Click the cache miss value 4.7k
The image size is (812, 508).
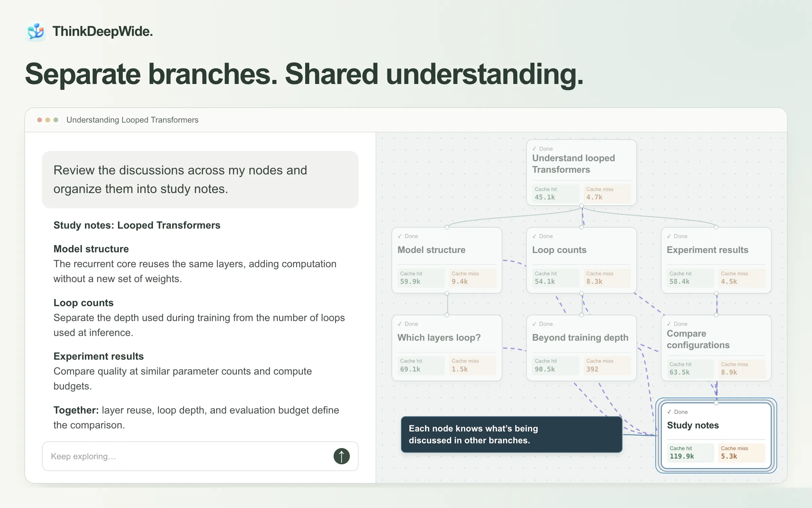click(x=594, y=197)
